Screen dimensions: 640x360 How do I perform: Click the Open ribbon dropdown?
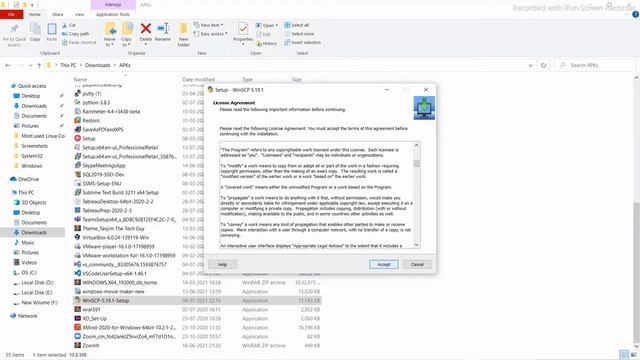267,25
